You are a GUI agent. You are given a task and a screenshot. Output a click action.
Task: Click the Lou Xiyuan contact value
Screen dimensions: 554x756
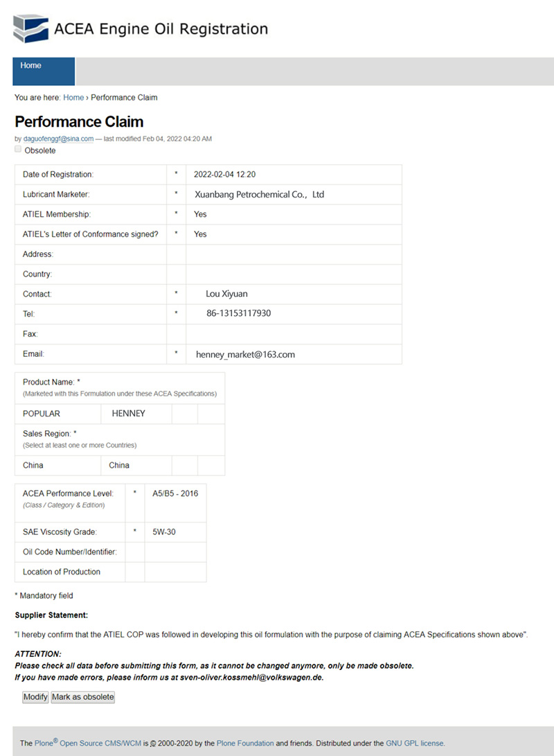(x=226, y=294)
